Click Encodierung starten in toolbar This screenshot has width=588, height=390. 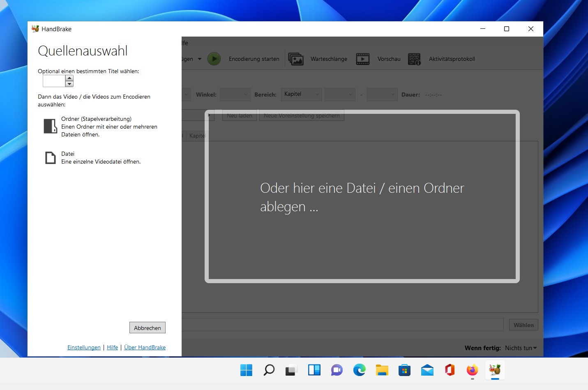254,59
